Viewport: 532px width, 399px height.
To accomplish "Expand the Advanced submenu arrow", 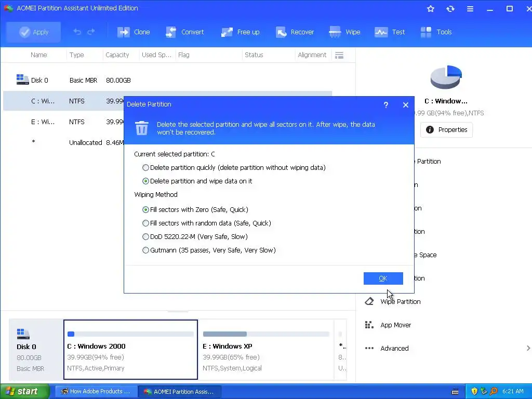I will point(528,348).
